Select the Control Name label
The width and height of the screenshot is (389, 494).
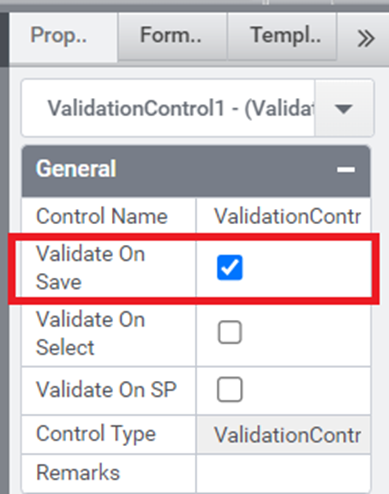[102, 216]
